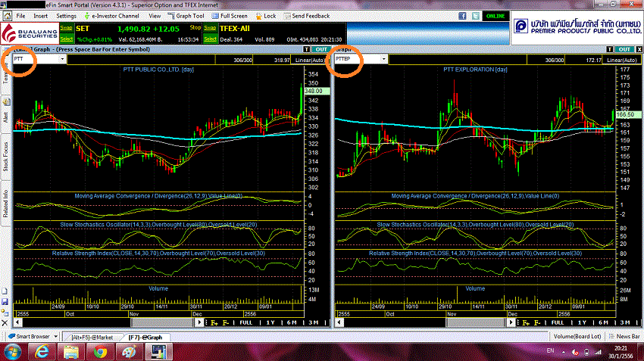Open the Insert menu

[40, 16]
